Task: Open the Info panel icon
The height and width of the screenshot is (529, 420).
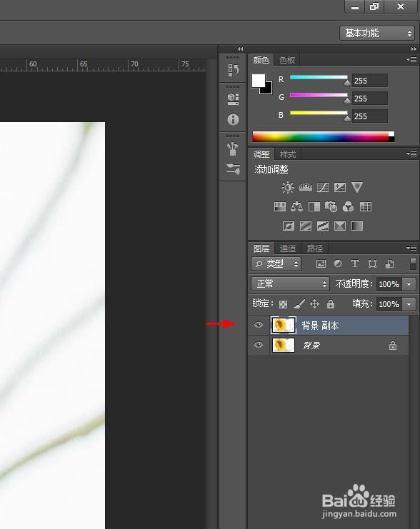Action: coord(233,119)
